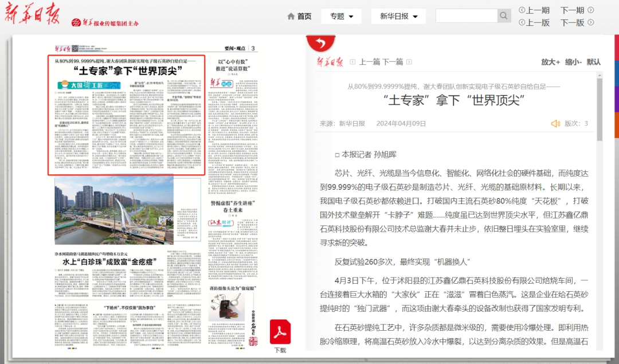
Task: Click the 新华报业传媒集团主办 logo text
Action: click(x=105, y=22)
